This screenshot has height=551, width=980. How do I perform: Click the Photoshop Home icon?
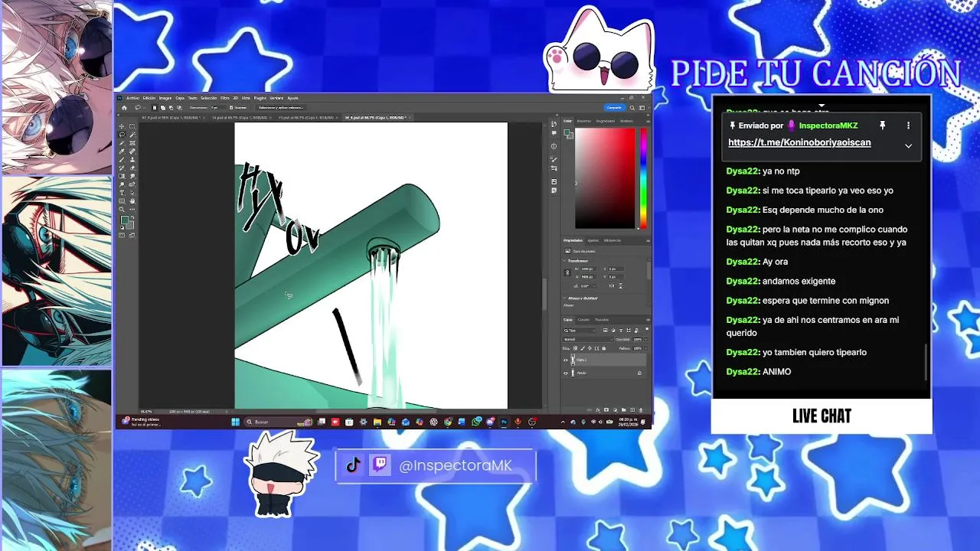(124, 108)
